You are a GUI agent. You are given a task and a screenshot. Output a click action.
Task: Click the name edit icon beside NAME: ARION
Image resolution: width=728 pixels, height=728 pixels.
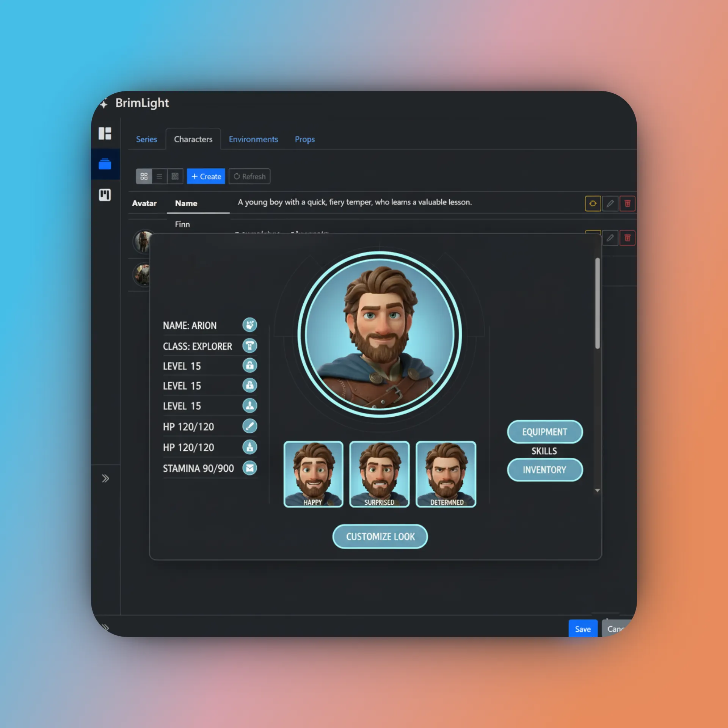tap(249, 325)
